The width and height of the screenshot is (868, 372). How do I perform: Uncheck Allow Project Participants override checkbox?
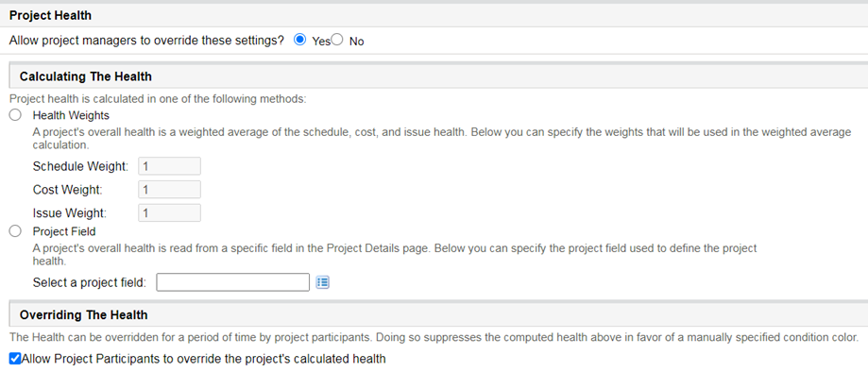pyautogui.click(x=15, y=359)
